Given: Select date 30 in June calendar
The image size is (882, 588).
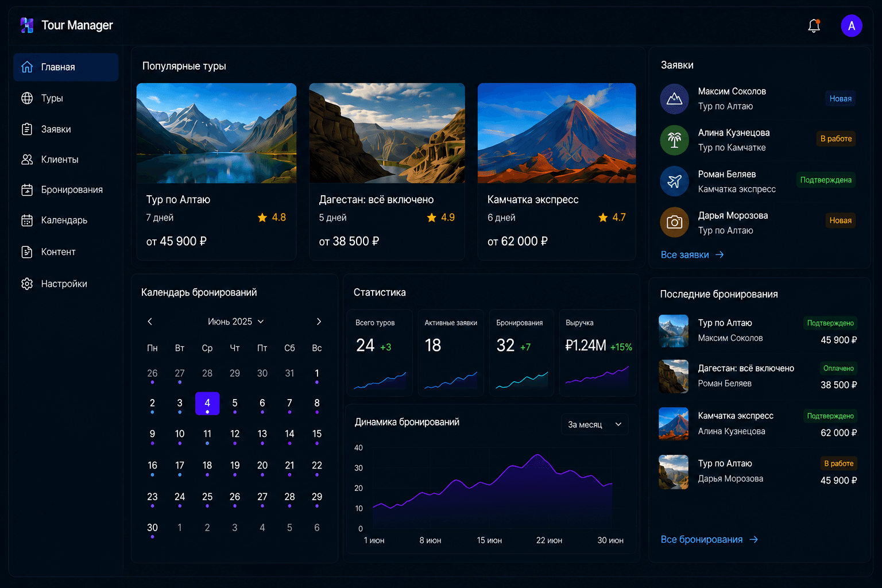Looking at the screenshot, I should click(x=152, y=528).
